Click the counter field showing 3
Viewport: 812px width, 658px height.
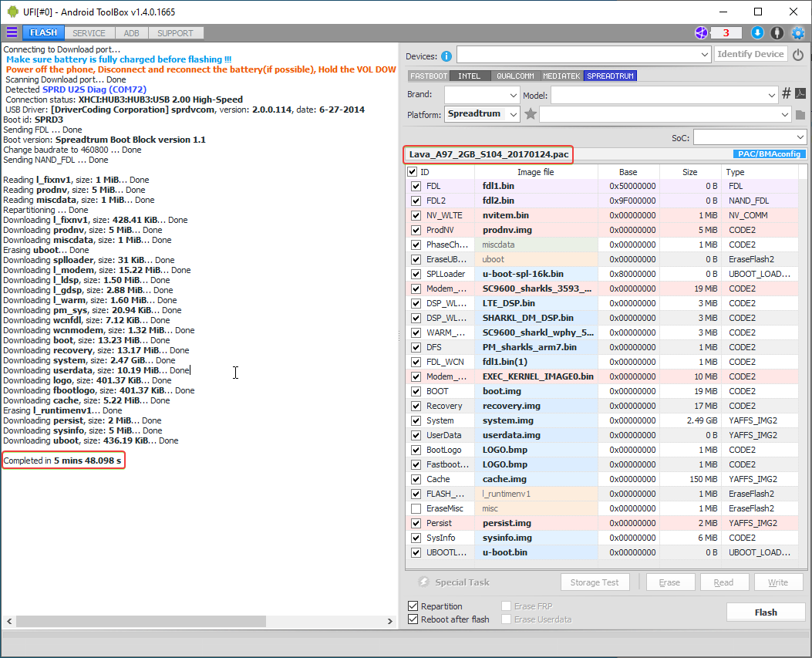(x=726, y=33)
